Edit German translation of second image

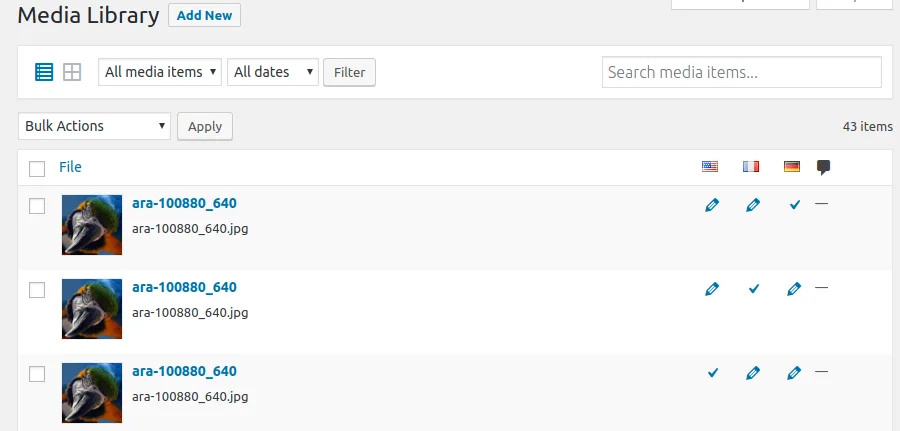pyautogui.click(x=794, y=289)
